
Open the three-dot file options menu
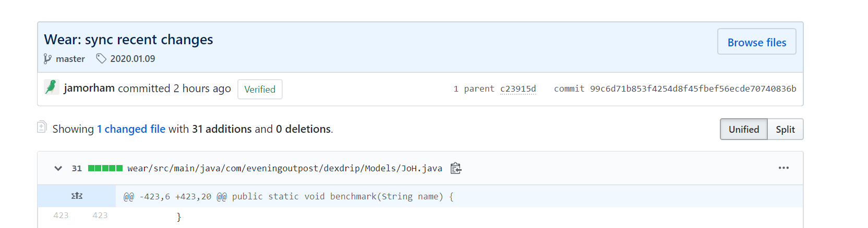pyautogui.click(x=783, y=168)
